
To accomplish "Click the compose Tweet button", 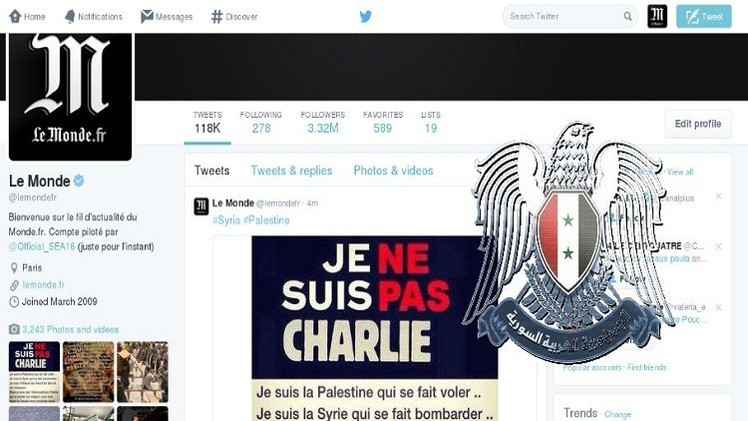I will (x=704, y=16).
